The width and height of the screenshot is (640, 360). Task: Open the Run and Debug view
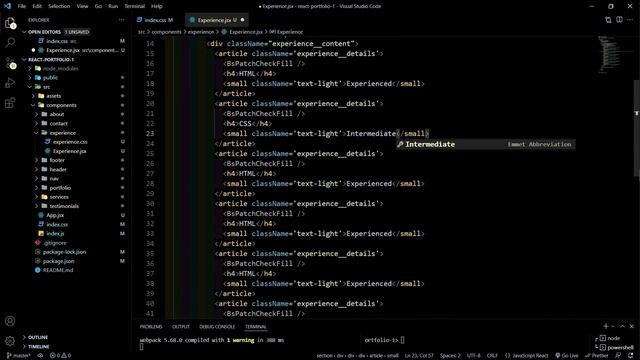(x=10, y=83)
